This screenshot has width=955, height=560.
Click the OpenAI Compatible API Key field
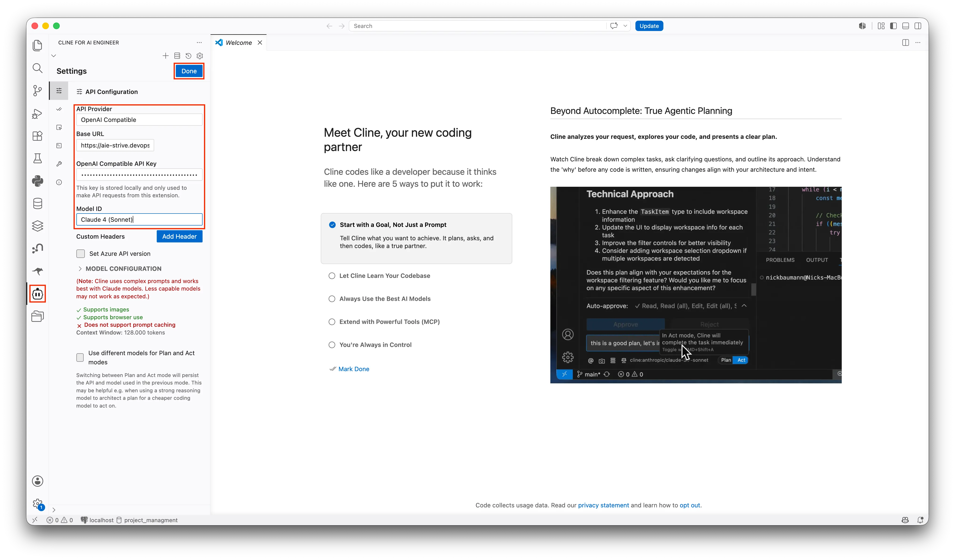point(139,175)
